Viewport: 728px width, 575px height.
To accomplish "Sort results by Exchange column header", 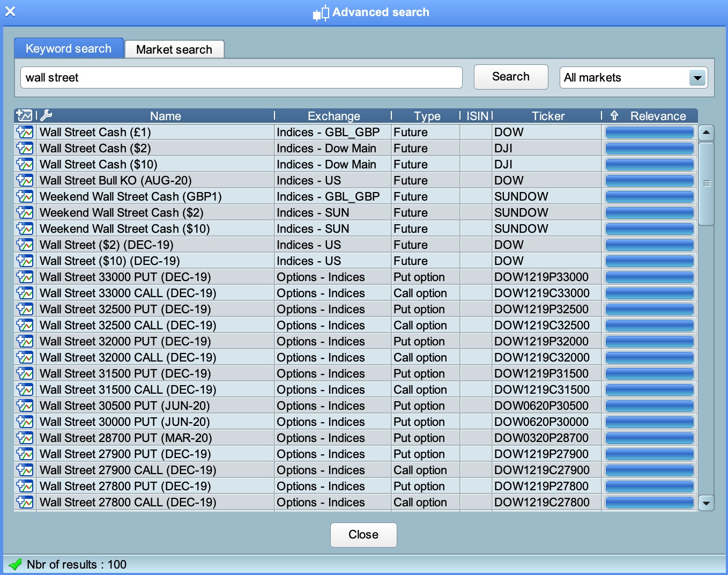I will pos(333,116).
